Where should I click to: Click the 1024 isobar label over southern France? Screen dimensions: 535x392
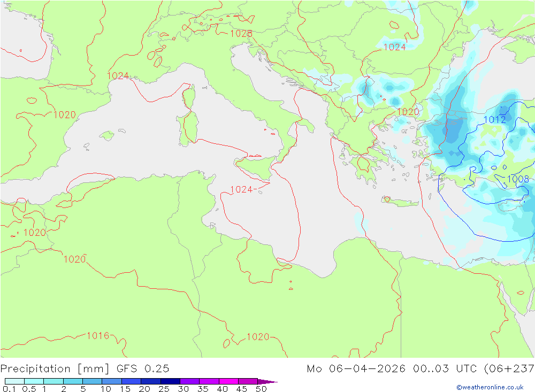tap(118, 76)
